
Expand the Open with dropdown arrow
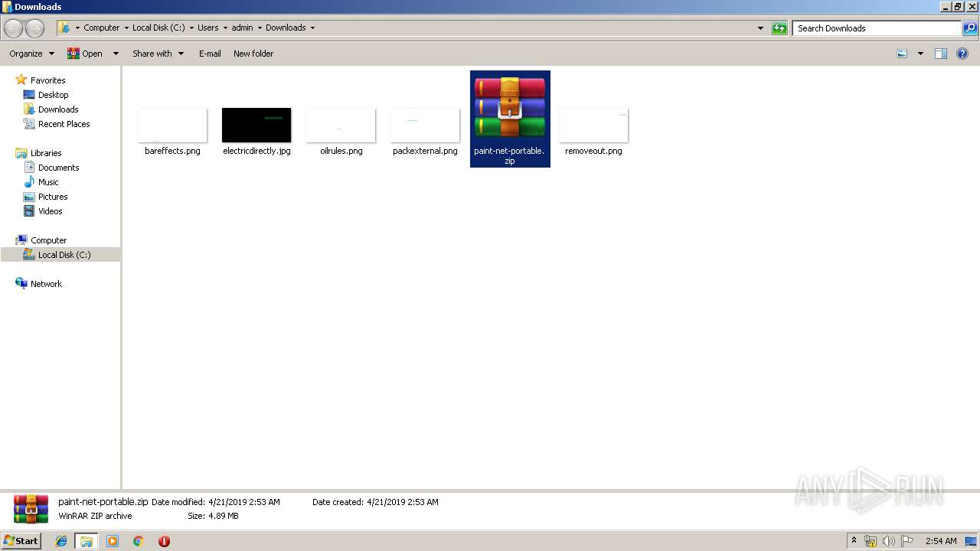(x=116, y=54)
